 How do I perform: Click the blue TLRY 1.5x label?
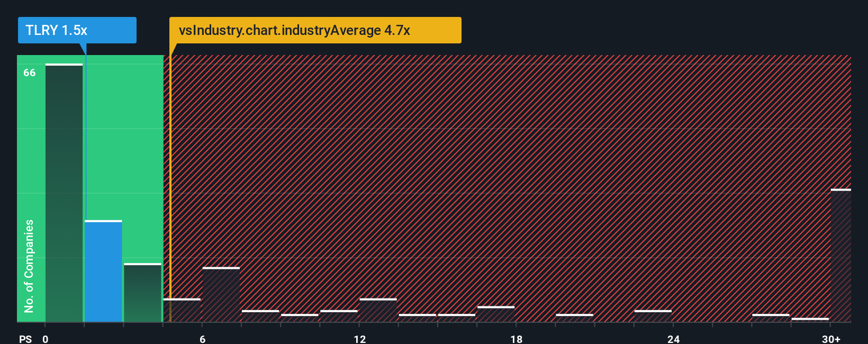tap(77, 30)
